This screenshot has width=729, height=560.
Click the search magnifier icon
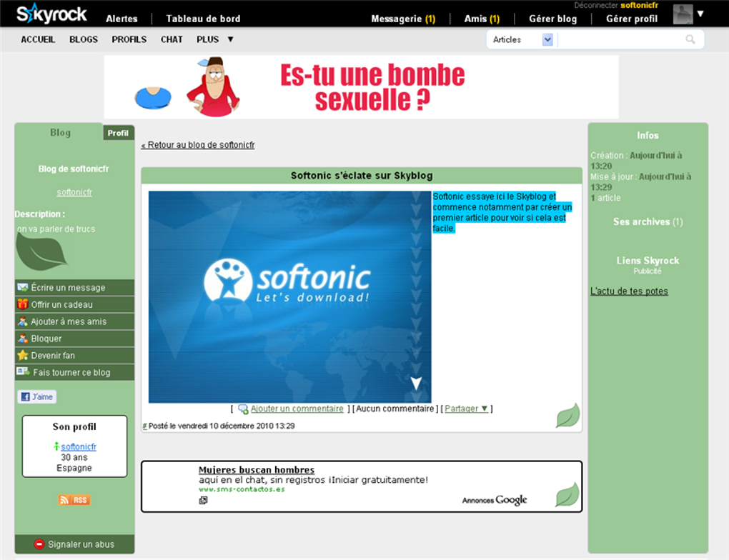(690, 39)
